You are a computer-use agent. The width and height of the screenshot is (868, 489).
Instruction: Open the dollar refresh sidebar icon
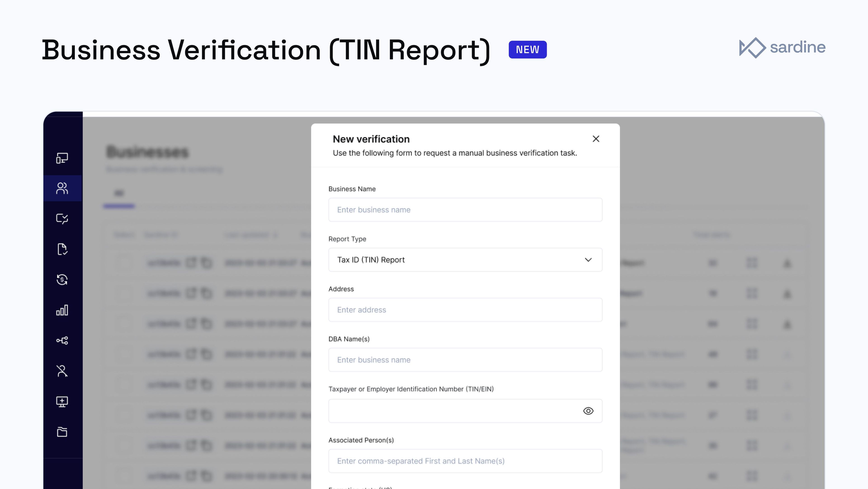(62, 279)
